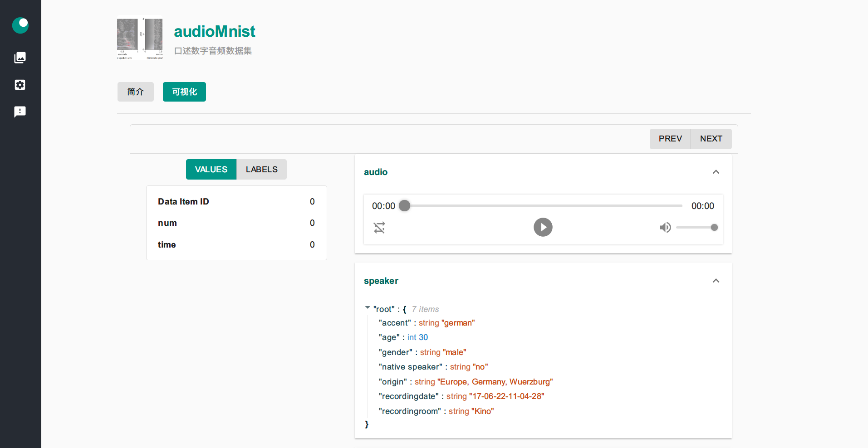Click the audio panel heading

pyautogui.click(x=376, y=172)
